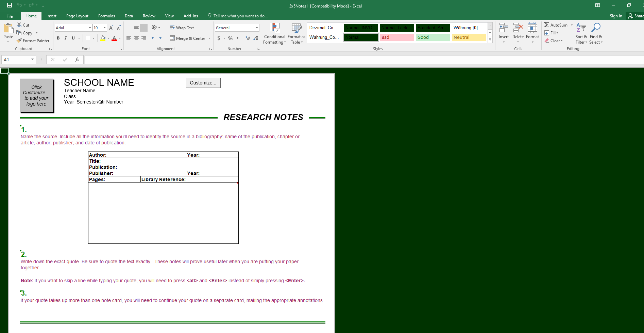Click the Sort & Filter icon
Viewport: 644px width, 333px height.
click(581, 28)
